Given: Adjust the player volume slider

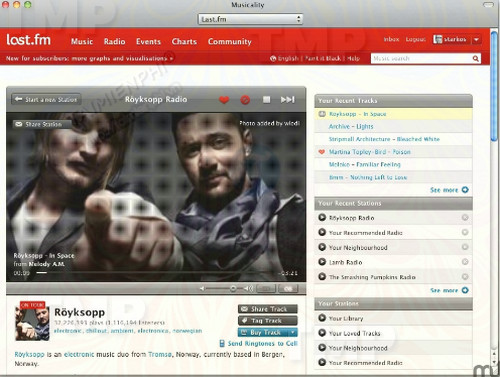Looking at the screenshot, I should click(225, 288).
